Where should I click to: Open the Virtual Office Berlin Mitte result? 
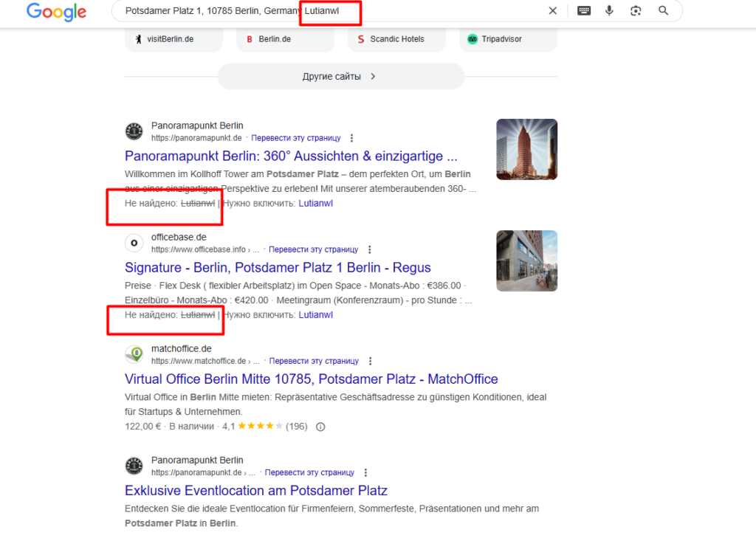[311, 379]
